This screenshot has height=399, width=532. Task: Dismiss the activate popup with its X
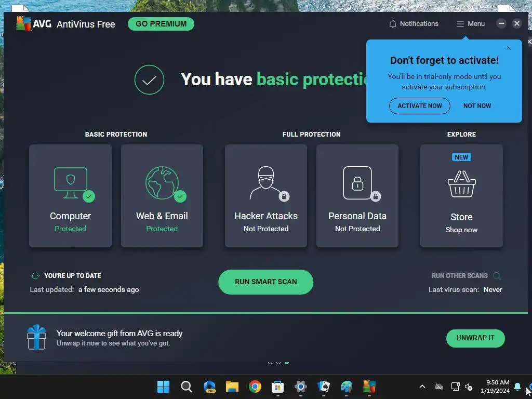click(x=508, y=48)
